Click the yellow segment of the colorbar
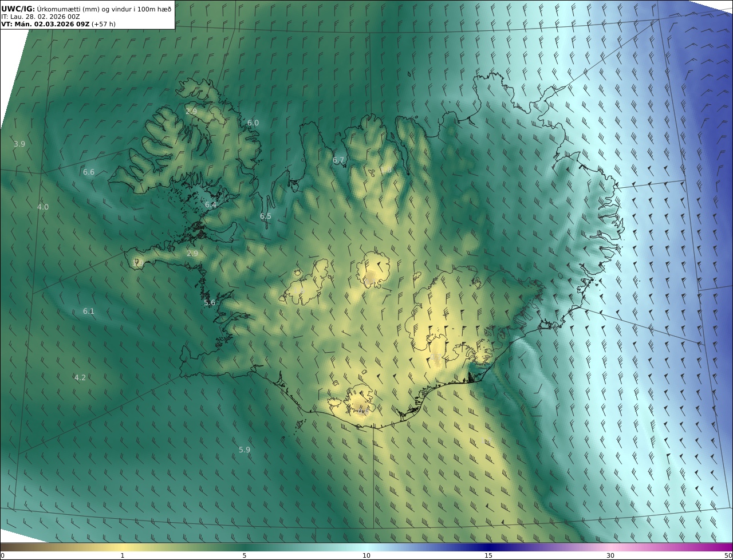The image size is (733, 560). pyautogui.click(x=123, y=547)
